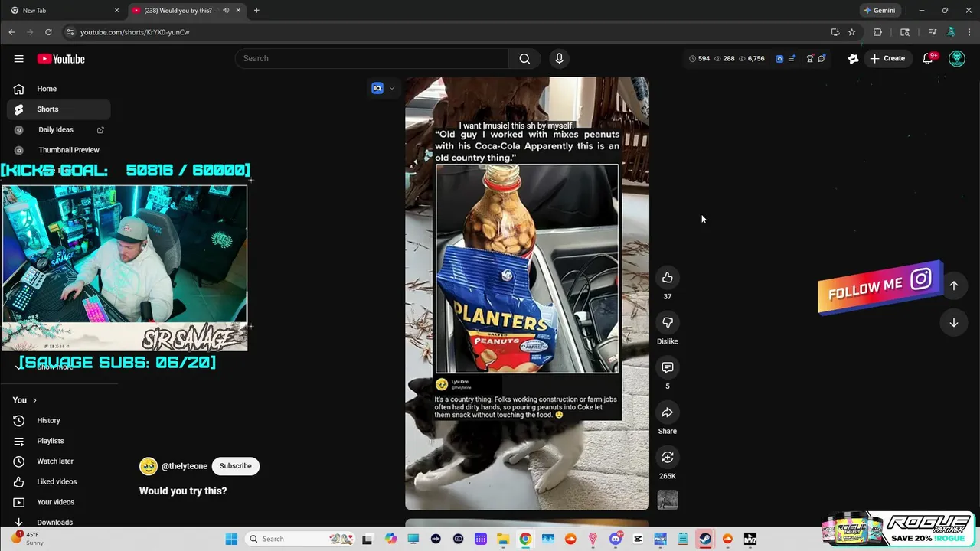This screenshot has width=980, height=551.
Task: Click the trophy icon in header extension bar
Action: [810, 58]
